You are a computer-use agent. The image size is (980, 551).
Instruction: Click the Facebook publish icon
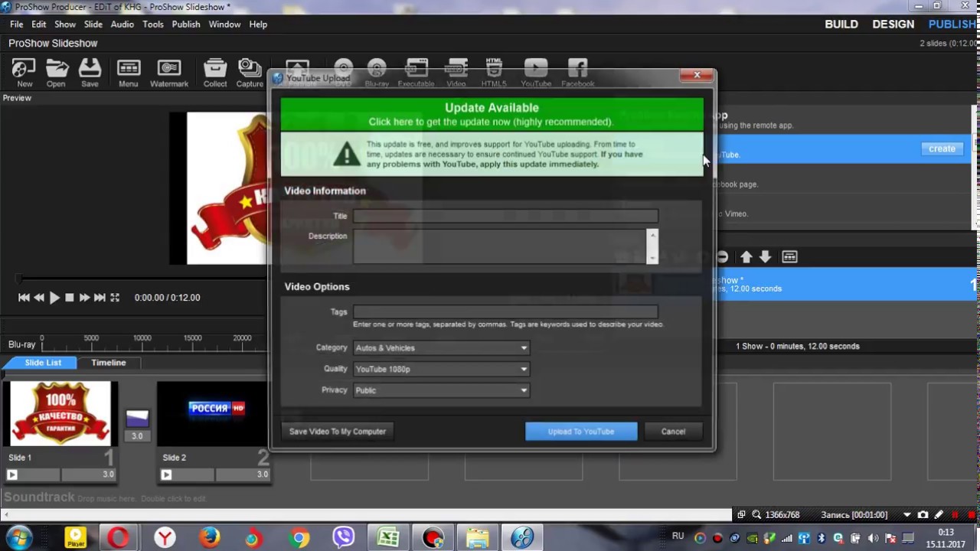point(578,73)
